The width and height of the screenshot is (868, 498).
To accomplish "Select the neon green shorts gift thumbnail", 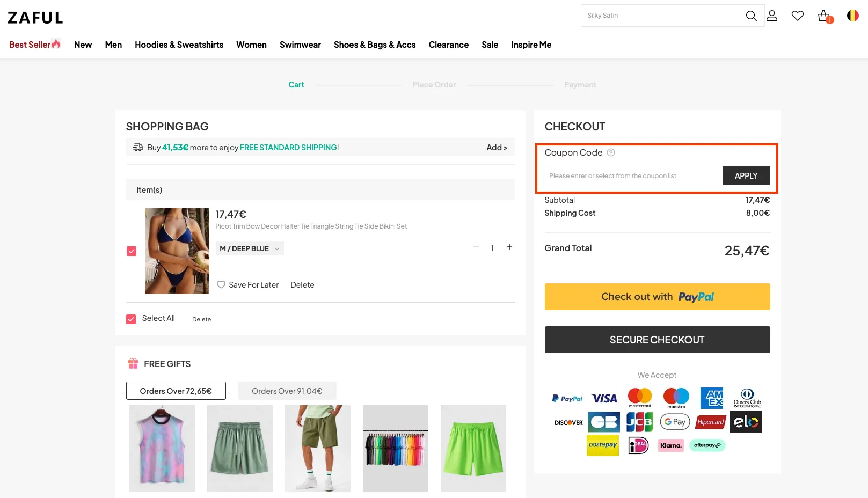I will click(x=473, y=448).
